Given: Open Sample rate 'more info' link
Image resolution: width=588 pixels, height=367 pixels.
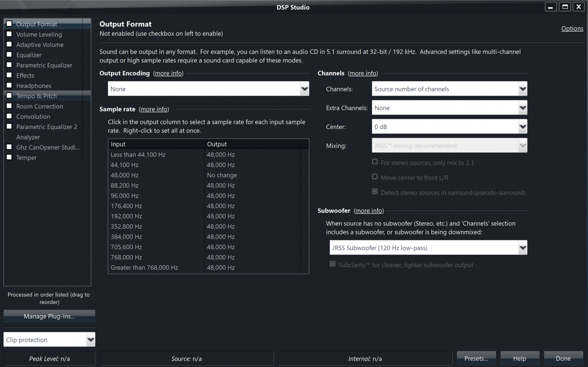Looking at the screenshot, I should tap(154, 109).
